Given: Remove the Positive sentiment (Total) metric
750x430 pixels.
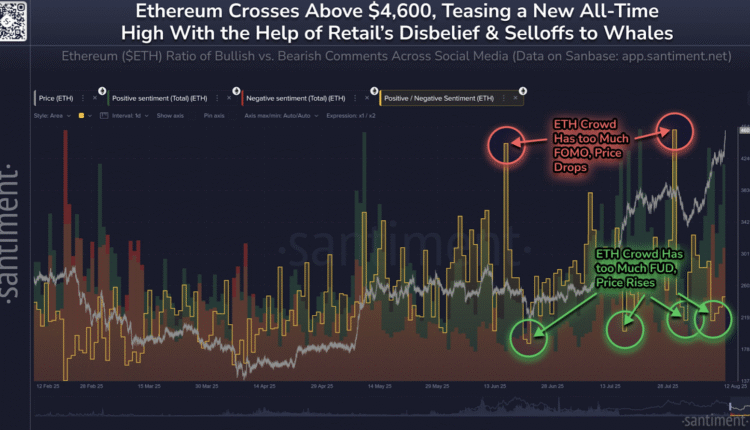Looking at the screenshot, I should (x=230, y=98).
